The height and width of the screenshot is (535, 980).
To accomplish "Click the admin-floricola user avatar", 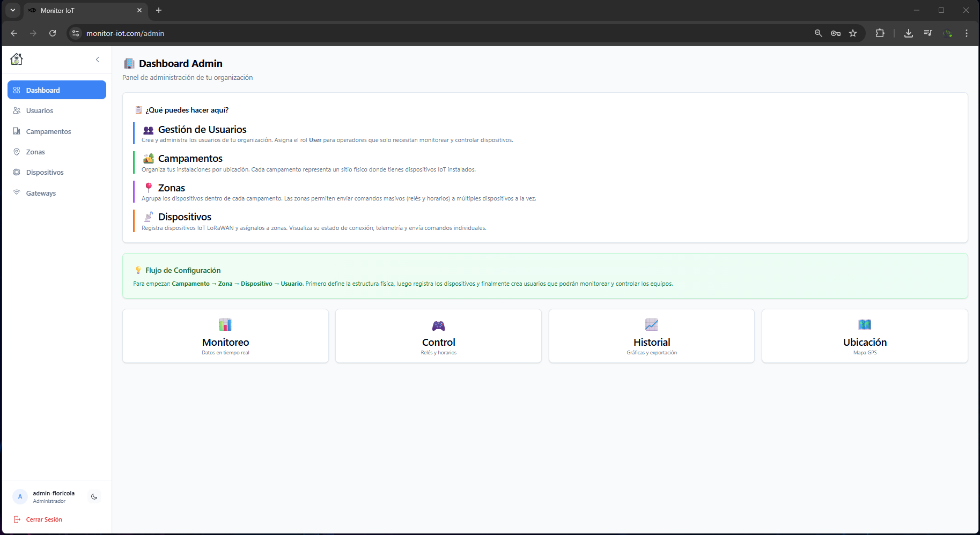I will [20, 497].
